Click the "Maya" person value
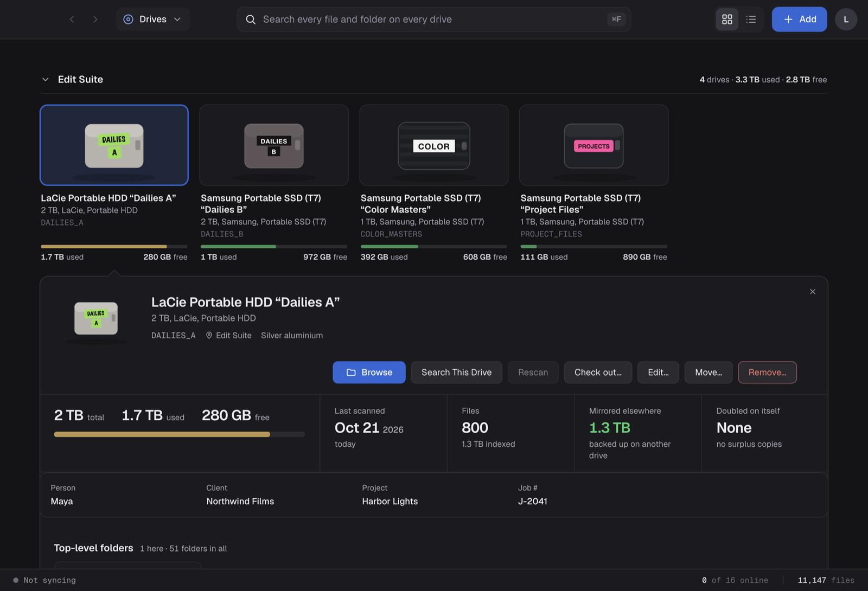This screenshot has height=591, width=868. pos(62,502)
